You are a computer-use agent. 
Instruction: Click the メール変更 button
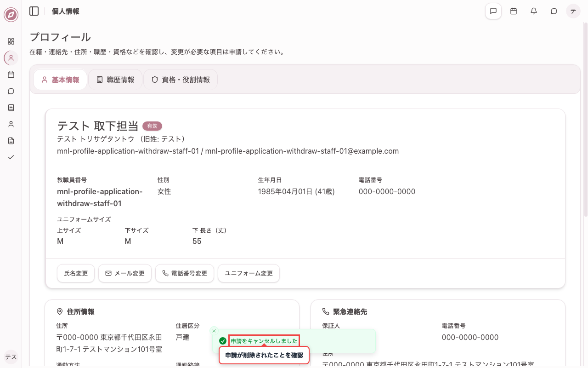[x=125, y=273]
